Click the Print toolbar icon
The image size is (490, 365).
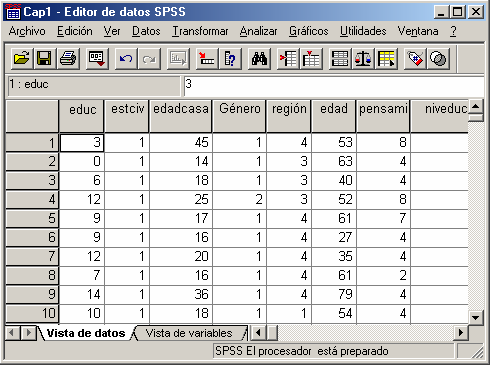pos(68,59)
